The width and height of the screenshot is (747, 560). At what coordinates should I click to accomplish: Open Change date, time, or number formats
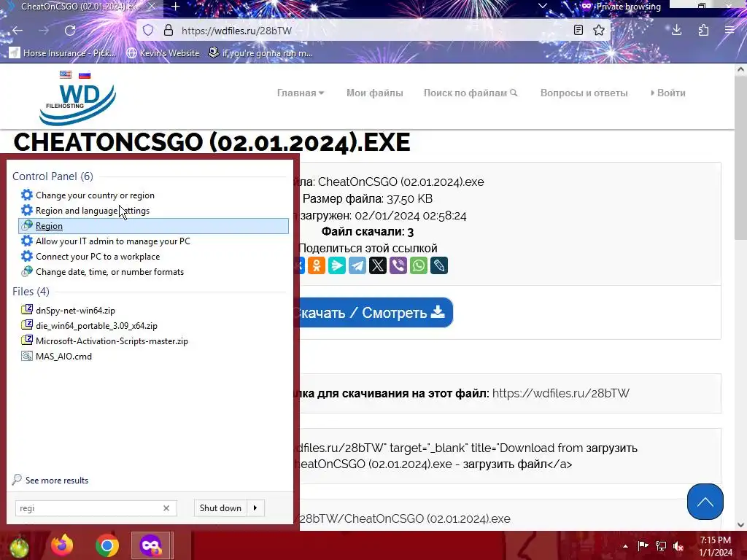coord(153,272)
